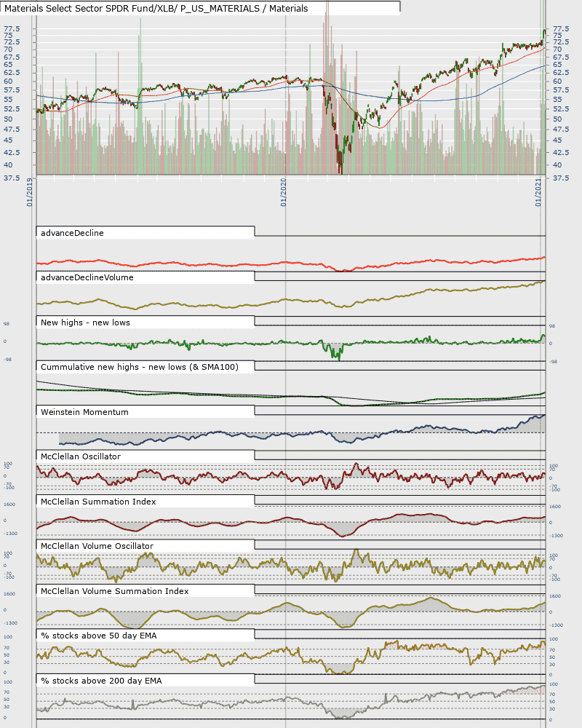Click the 37.5 price label on right axis

point(561,178)
